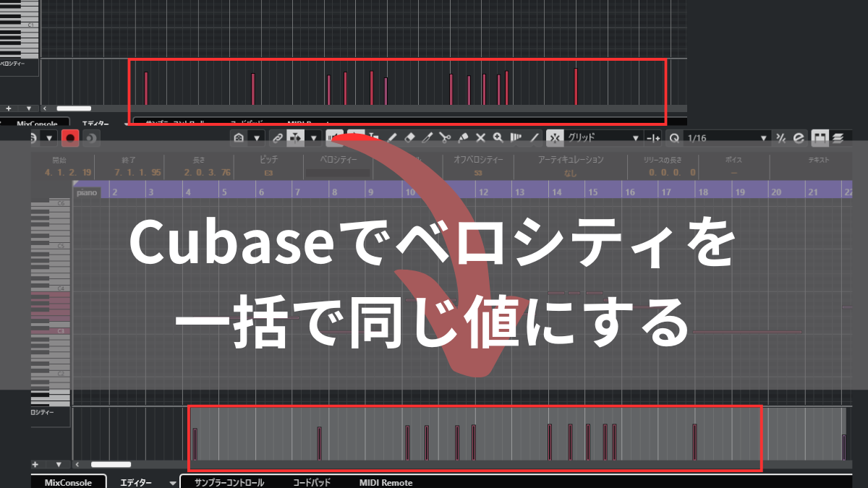Toggle the link editors icon
The width and height of the screenshot is (868, 488).
(x=277, y=137)
